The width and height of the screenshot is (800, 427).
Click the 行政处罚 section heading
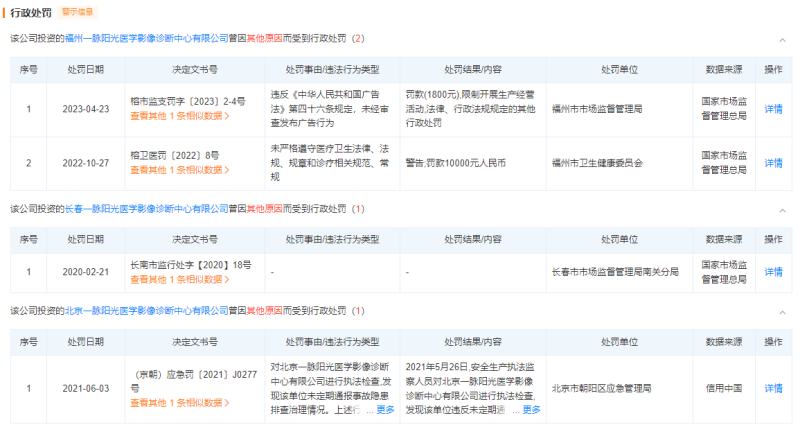click(x=31, y=13)
